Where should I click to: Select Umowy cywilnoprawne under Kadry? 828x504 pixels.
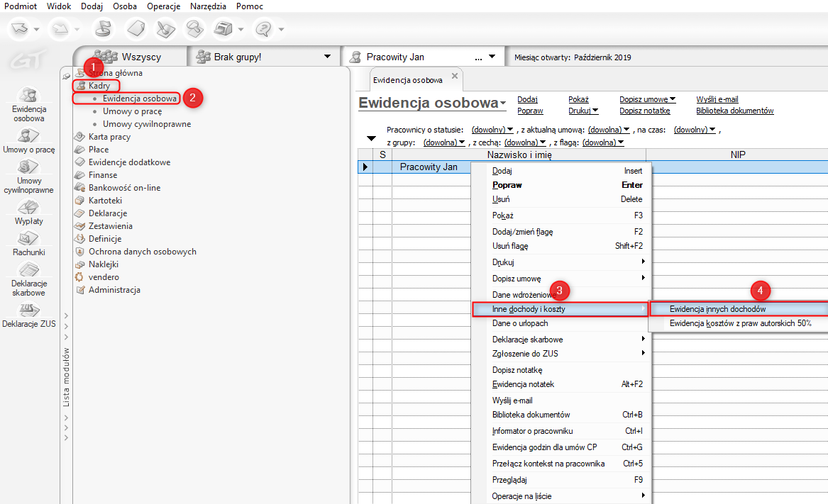click(x=147, y=124)
